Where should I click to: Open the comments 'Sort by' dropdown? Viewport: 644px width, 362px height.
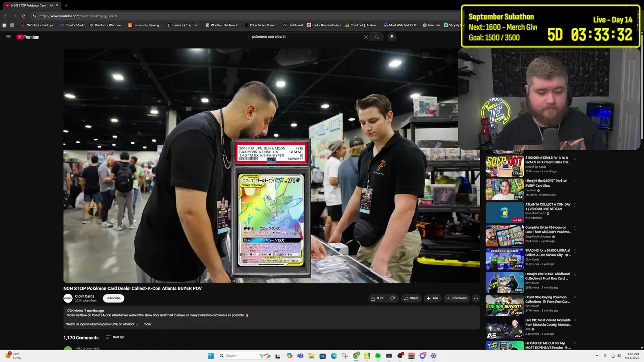point(115,337)
